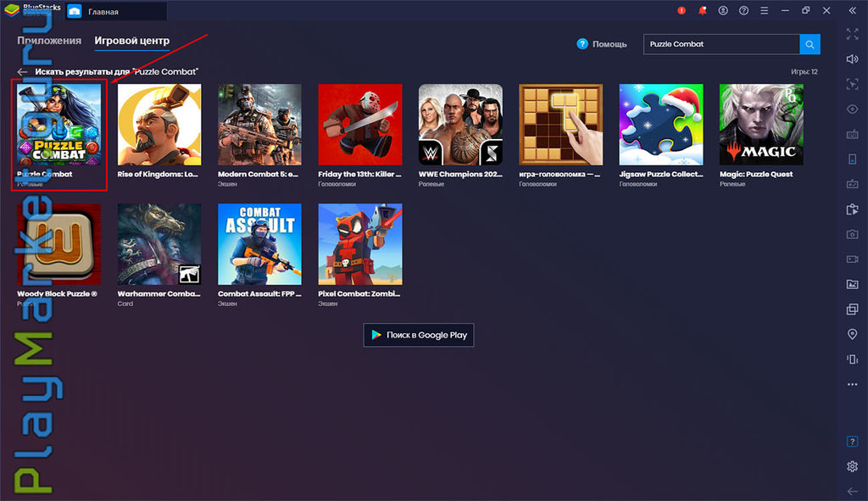The height and width of the screenshot is (501, 868).
Task: Open Помощь help link
Action: pos(602,44)
